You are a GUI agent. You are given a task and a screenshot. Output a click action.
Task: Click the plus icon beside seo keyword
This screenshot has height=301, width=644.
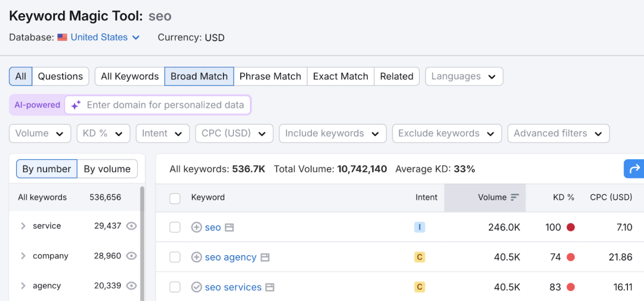click(x=196, y=227)
